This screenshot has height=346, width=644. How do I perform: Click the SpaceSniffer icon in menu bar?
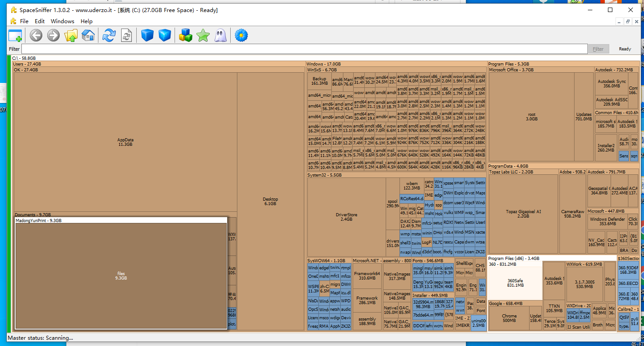click(13, 21)
